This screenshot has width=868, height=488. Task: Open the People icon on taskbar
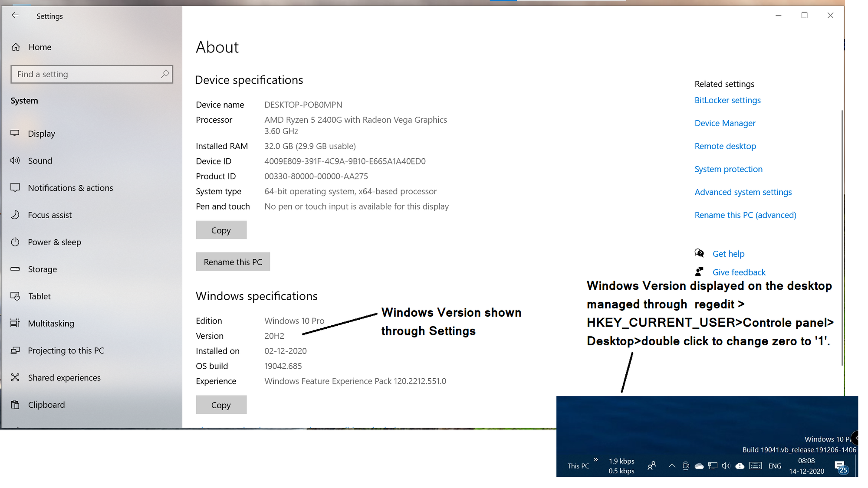pos(651,466)
